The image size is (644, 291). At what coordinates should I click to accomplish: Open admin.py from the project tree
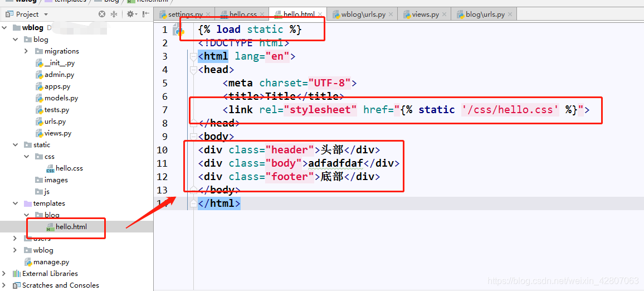(x=59, y=75)
